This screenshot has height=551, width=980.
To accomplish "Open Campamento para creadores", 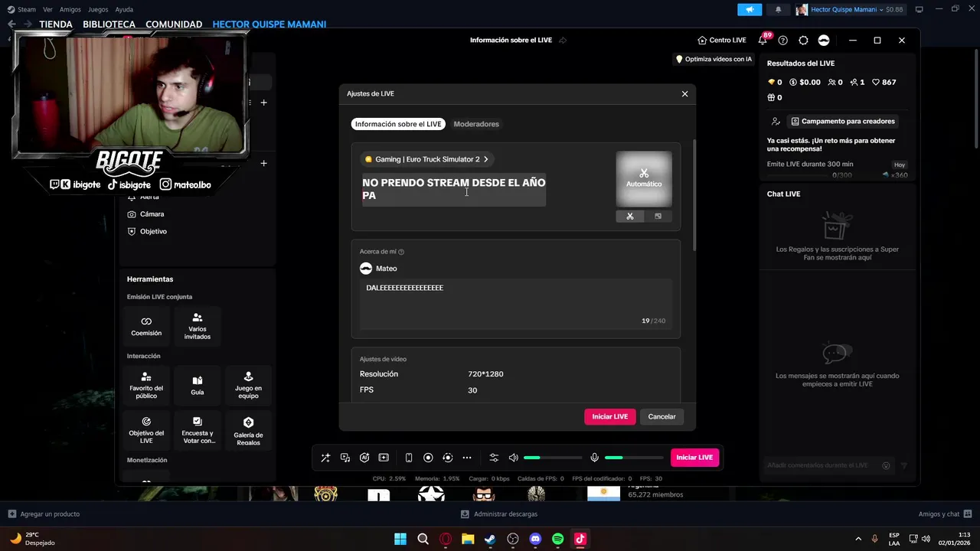I will 842,121.
